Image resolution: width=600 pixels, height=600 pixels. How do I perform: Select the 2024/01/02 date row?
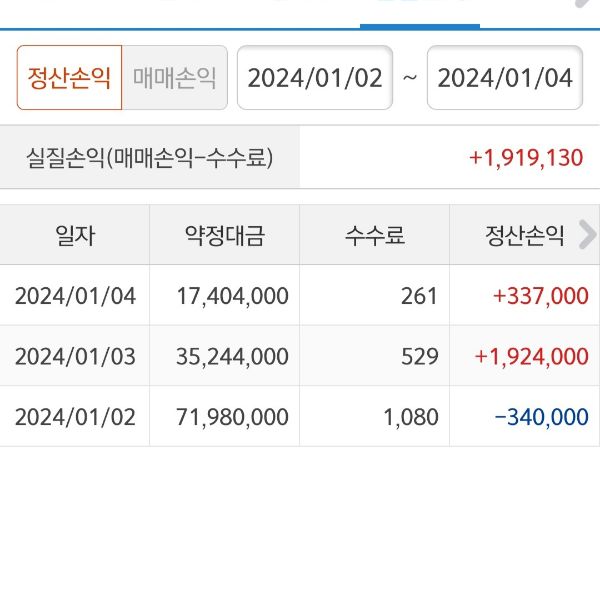pyautogui.click(x=75, y=416)
